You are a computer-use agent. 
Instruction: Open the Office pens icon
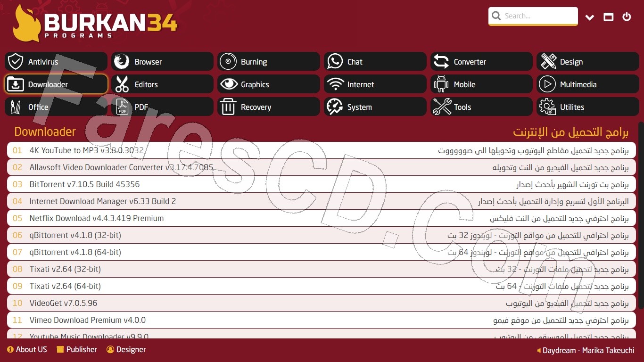tap(16, 107)
